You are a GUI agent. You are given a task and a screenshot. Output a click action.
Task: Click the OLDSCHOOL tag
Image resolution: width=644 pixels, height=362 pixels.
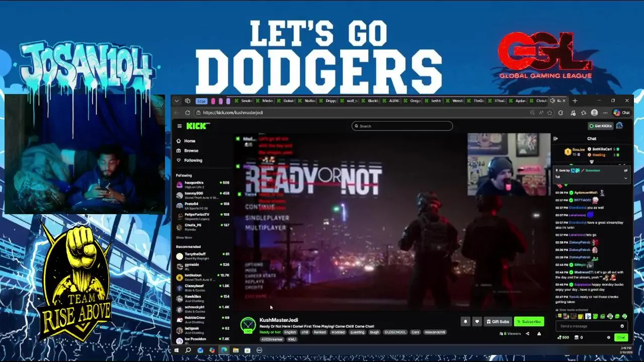(395, 332)
